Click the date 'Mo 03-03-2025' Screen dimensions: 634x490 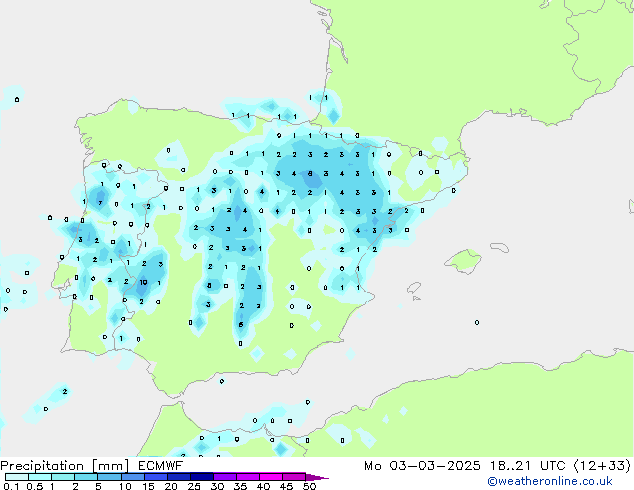tap(422, 466)
